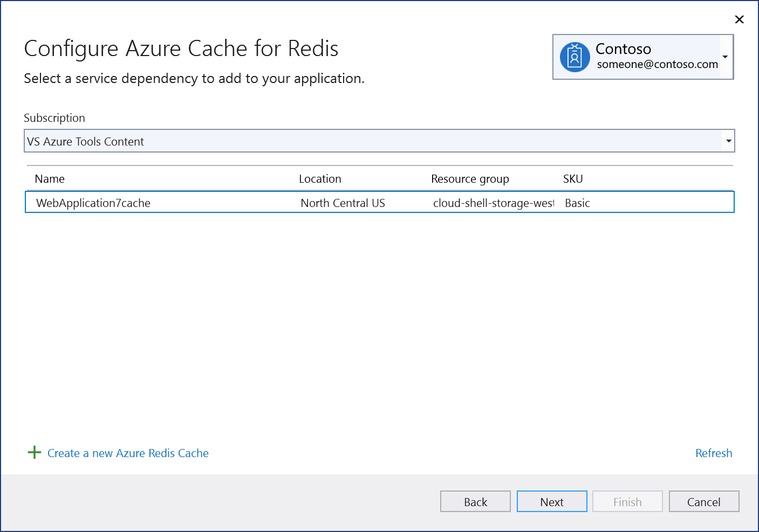The image size is (759, 532).
Task: Click the disabled Finish button
Action: [x=627, y=501]
